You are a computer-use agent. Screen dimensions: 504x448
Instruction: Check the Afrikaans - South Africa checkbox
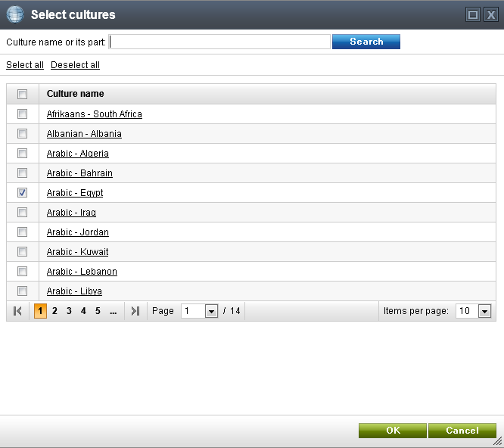[22, 114]
